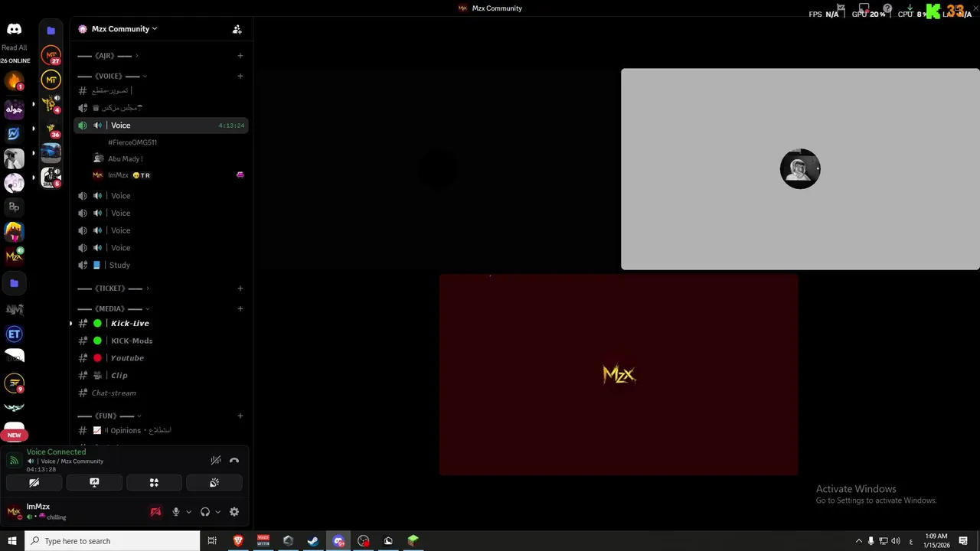This screenshot has height=551, width=980.
Task: Collapse the MEDIA category
Action: [112, 308]
